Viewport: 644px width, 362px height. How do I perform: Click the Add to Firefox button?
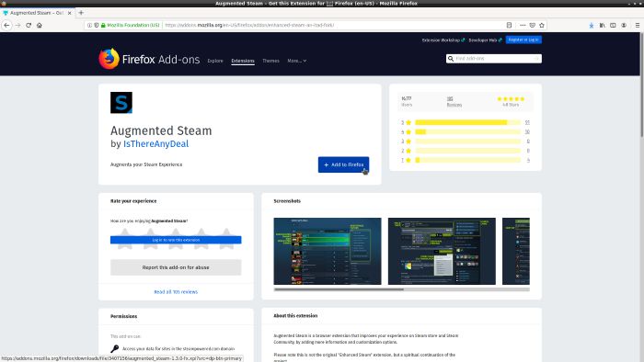coord(343,164)
